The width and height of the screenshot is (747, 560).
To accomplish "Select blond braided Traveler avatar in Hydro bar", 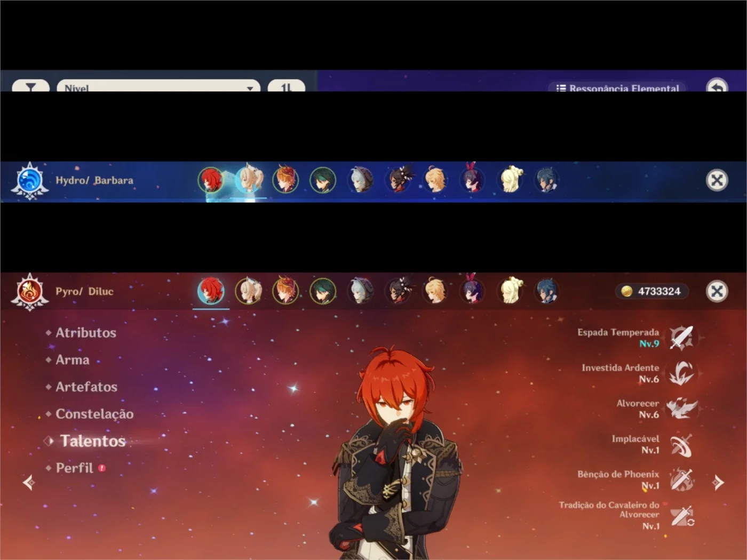I will (x=435, y=180).
